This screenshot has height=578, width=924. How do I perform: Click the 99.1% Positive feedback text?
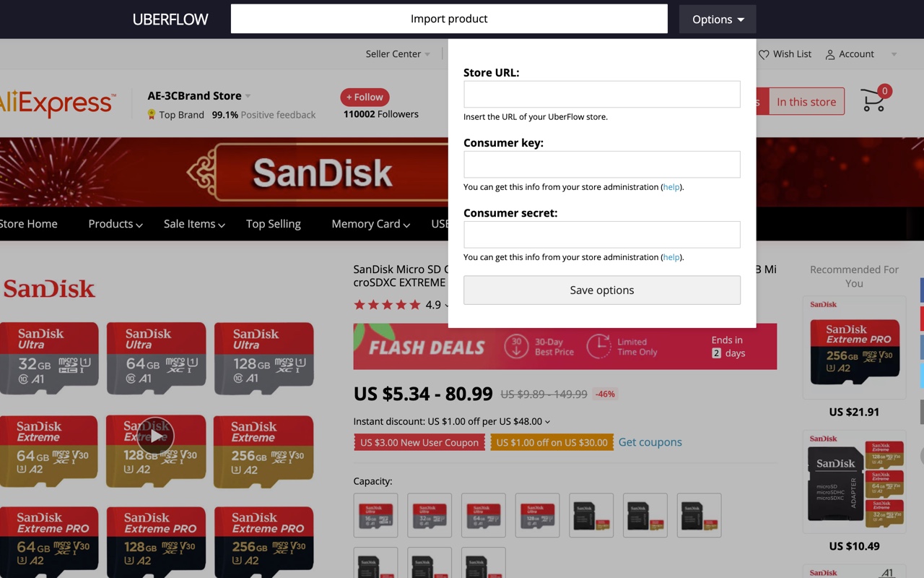click(263, 115)
